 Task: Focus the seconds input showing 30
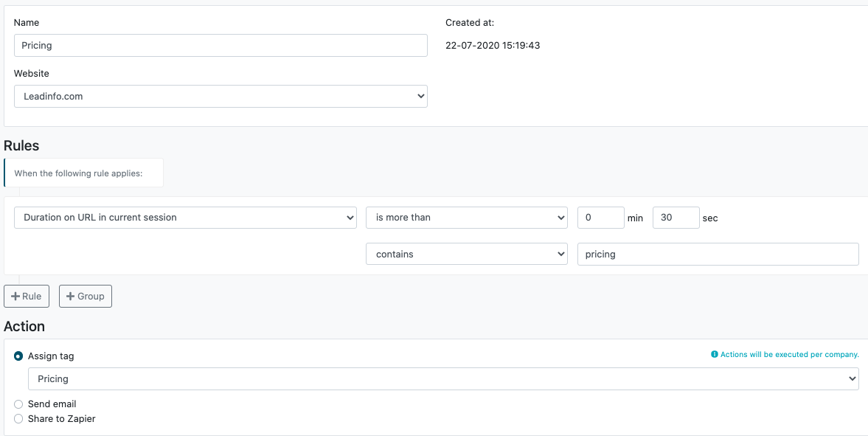[676, 218]
